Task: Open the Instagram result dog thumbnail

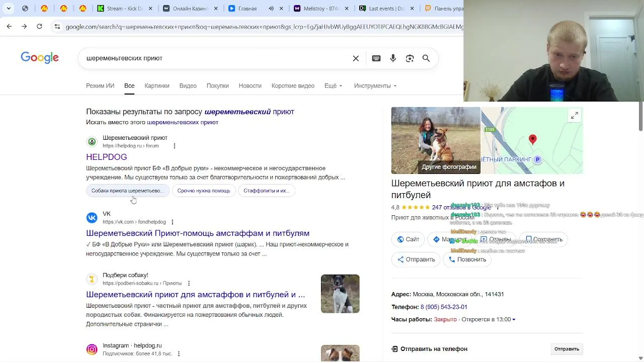Action: point(340,353)
